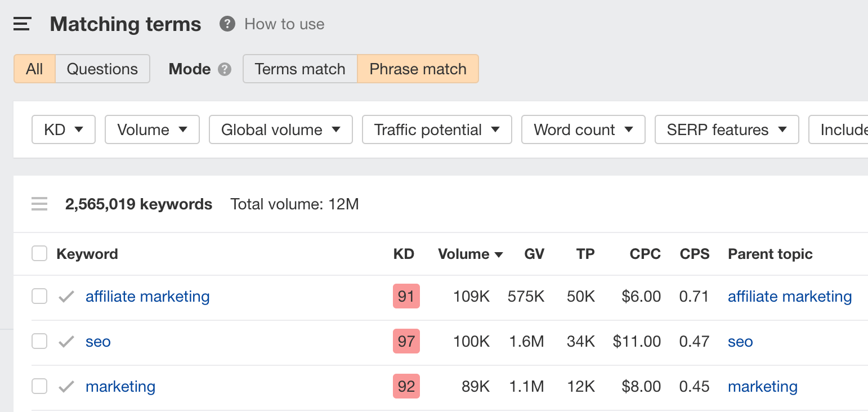Open the Traffic potential filter dropdown

point(437,129)
